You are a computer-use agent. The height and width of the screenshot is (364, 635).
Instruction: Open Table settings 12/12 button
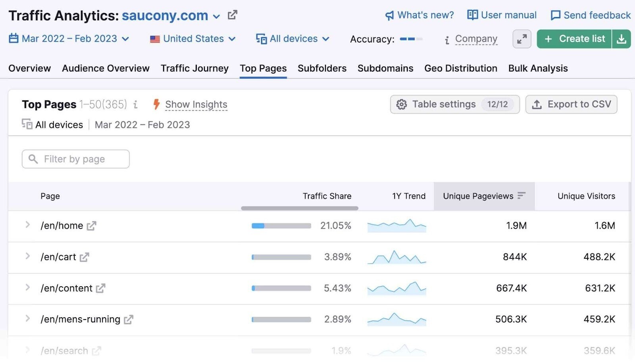455,104
